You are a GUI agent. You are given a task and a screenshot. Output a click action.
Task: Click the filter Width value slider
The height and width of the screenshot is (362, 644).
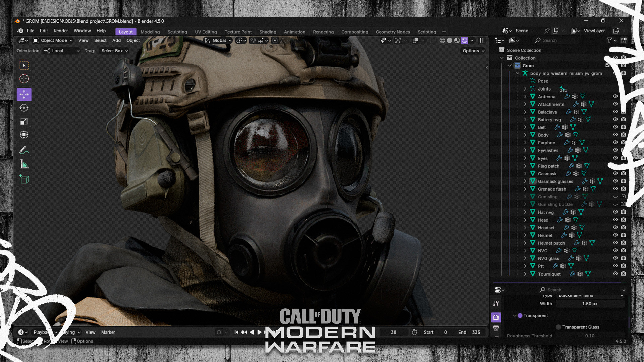pos(590,304)
